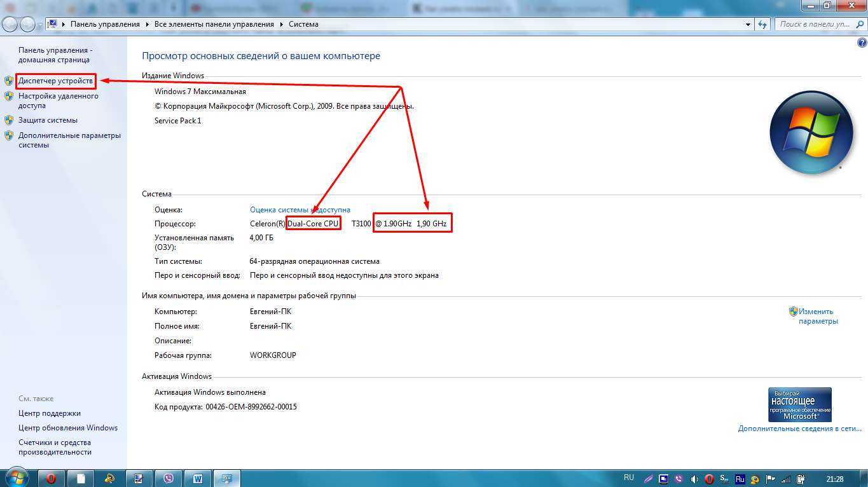This screenshot has height=487, width=868.
Task: Expand arrow after Панель управления breadcrumb
Action: click(x=147, y=24)
